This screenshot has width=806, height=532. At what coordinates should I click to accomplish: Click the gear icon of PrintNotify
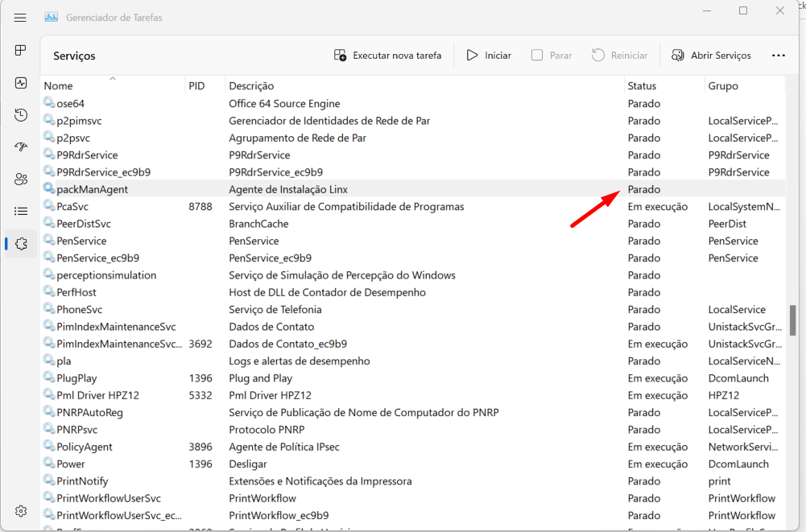coord(49,480)
